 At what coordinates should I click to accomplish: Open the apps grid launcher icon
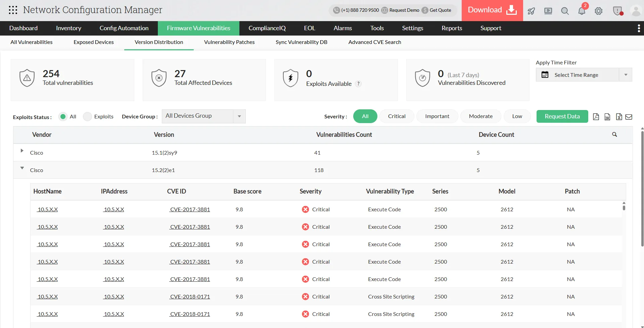point(13,10)
